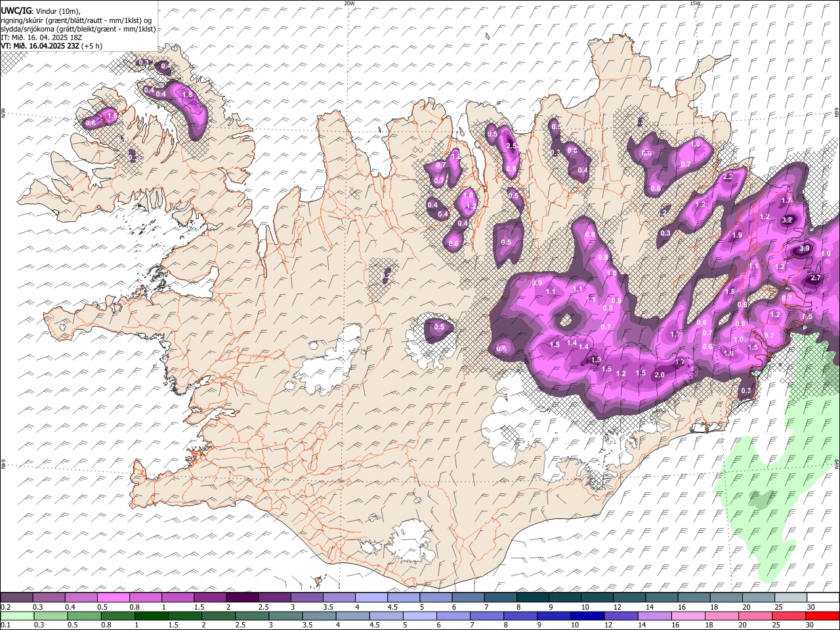Select the 1–1.5 darkest green lower legend swatch

click(x=151, y=616)
